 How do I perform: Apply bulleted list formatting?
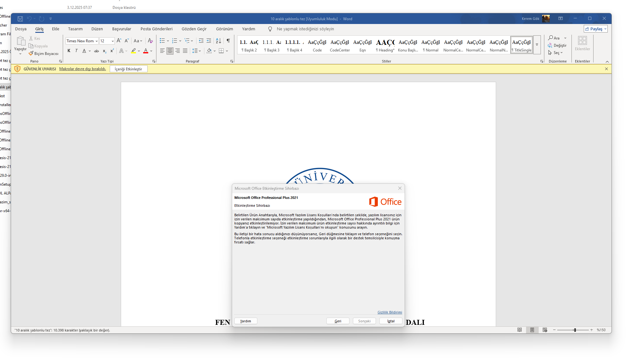pos(162,41)
